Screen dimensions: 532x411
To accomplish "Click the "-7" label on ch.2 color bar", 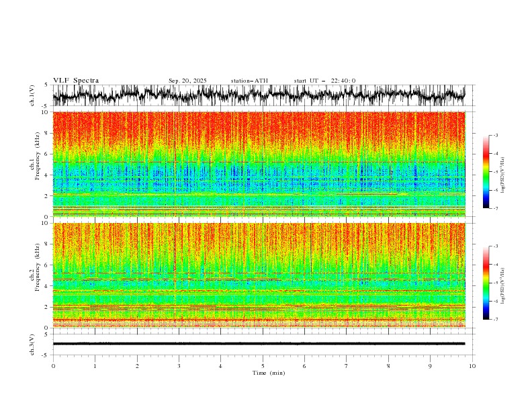I will click(x=496, y=320).
